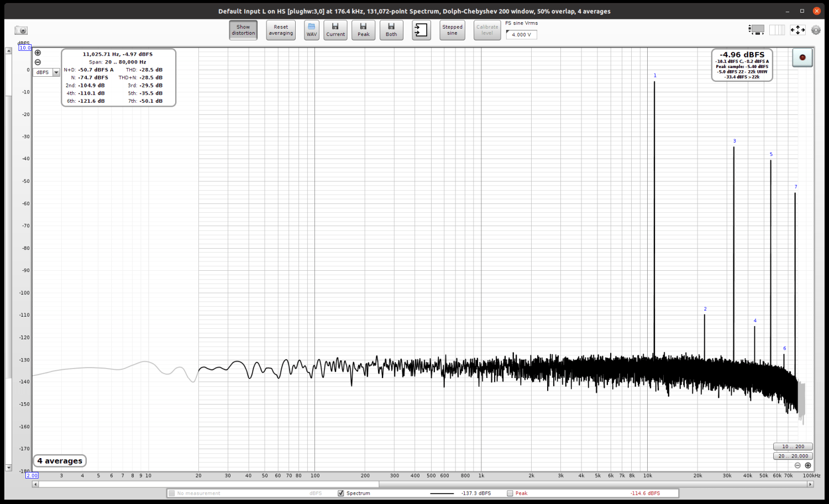The height and width of the screenshot is (504, 829).
Task: Click harmonic marker 5 on graph
Action: coord(771,154)
